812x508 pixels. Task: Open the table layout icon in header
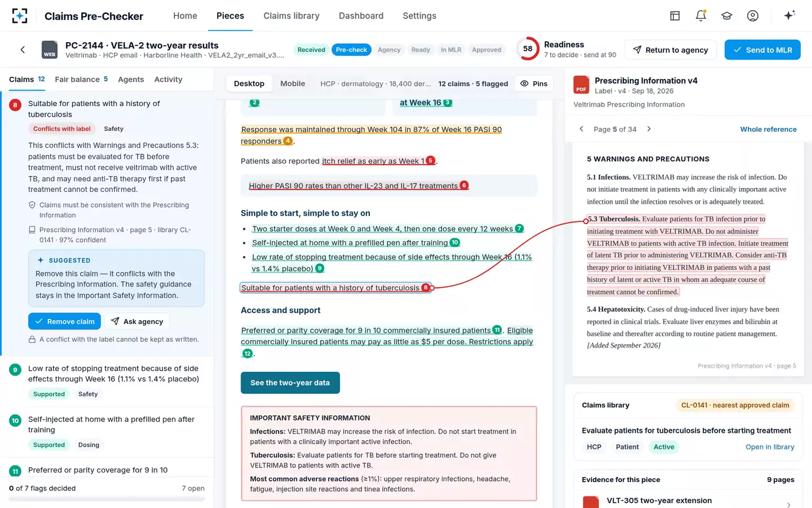pyautogui.click(x=675, y=16)
